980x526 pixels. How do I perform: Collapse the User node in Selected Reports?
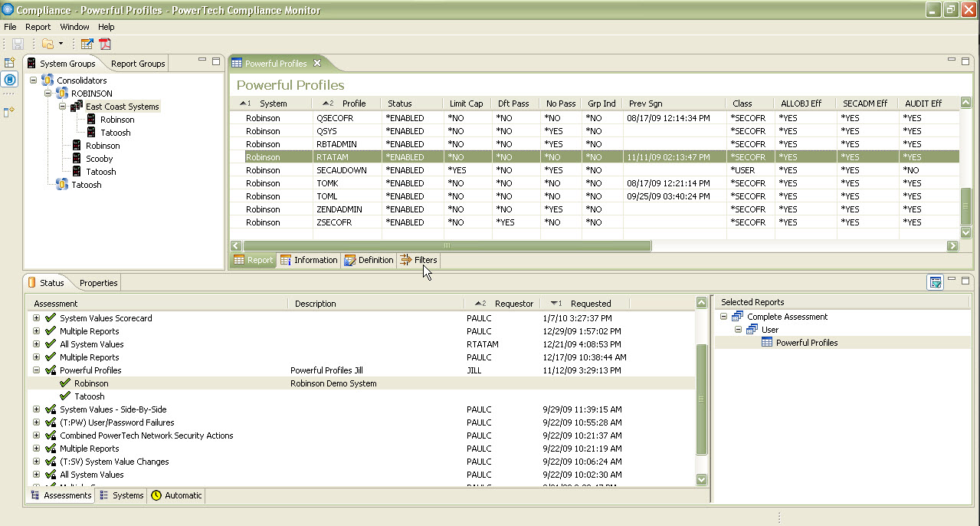739,330
